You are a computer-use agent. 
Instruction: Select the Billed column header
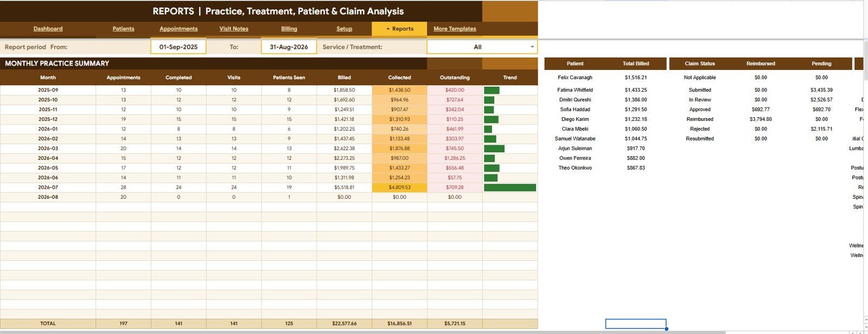pyautogui.click(x=344, y=78)
